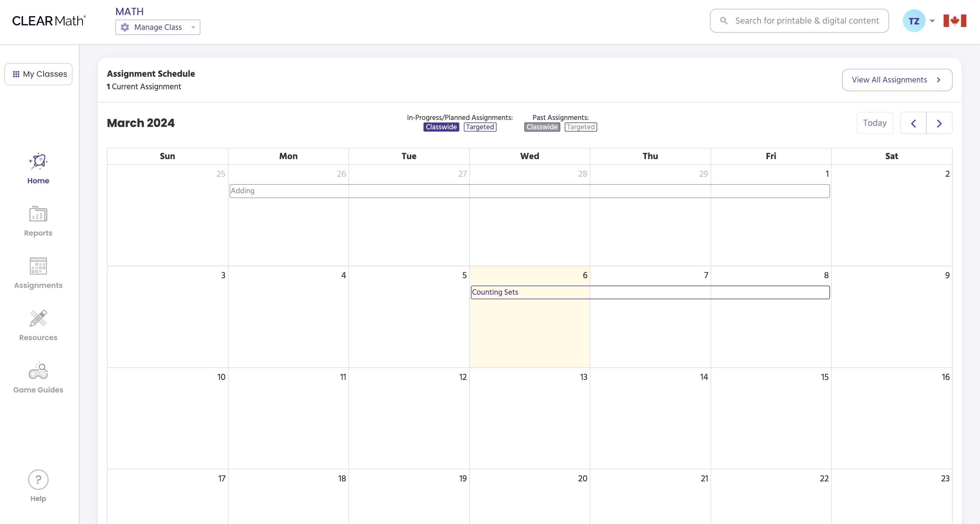
Task: Click View All Assignments
Action: coord(897,80)
